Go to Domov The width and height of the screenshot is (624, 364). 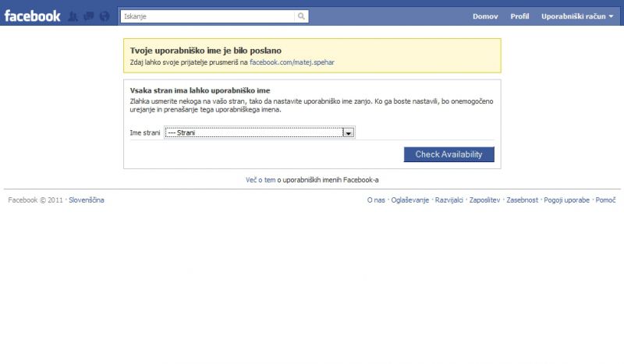485,16
